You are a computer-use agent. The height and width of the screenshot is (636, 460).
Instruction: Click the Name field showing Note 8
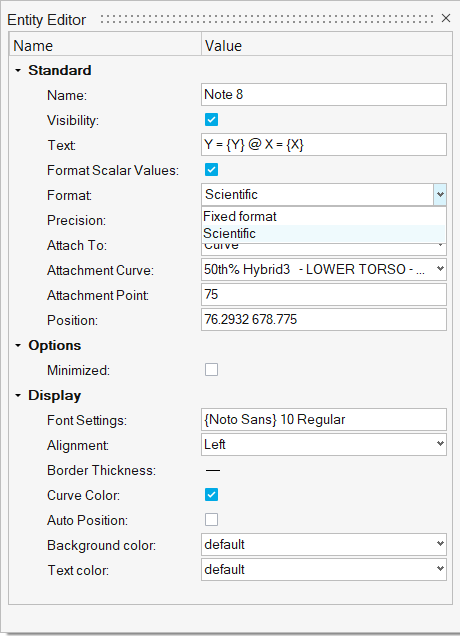(324, 95)
